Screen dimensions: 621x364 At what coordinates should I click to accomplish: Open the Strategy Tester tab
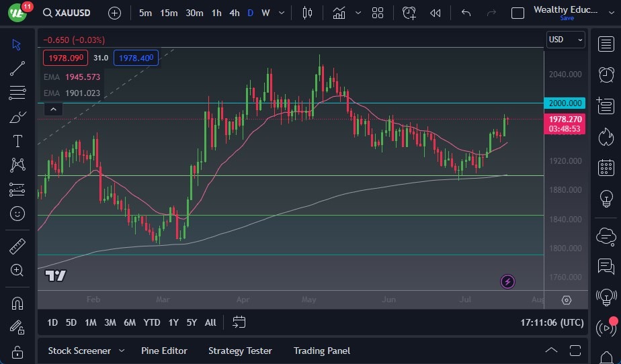point(240,351)
